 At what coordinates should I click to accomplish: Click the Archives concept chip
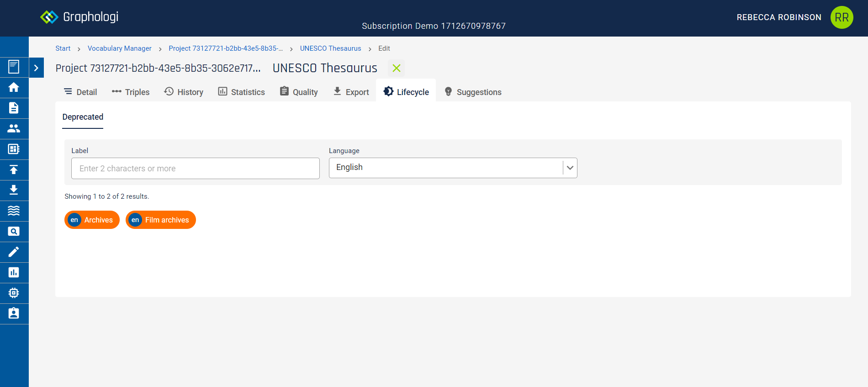92,220
